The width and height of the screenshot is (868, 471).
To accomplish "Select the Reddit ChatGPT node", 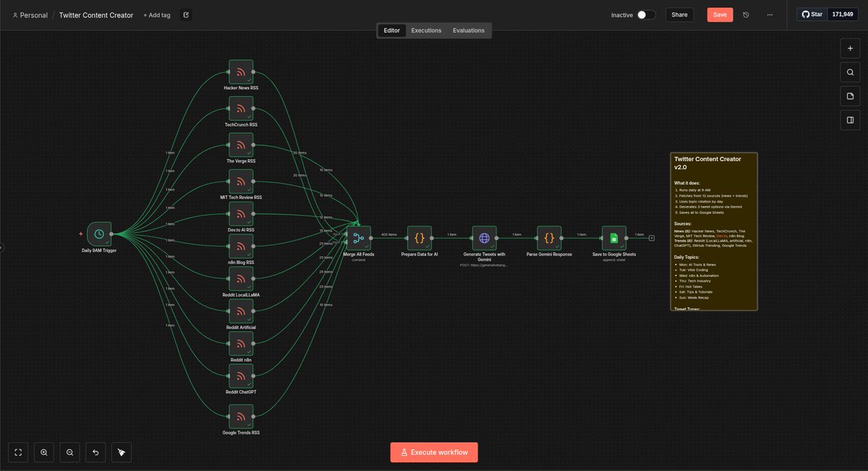I will point(241,376).
